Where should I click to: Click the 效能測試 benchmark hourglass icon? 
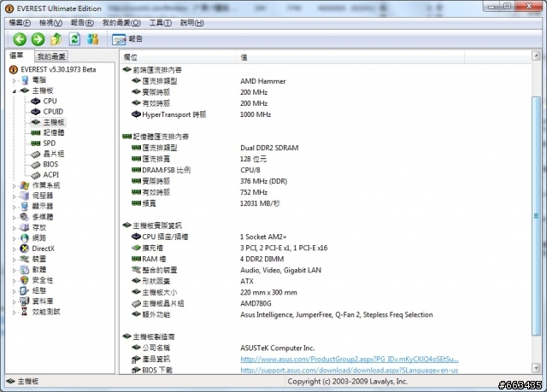click(25, 312)
